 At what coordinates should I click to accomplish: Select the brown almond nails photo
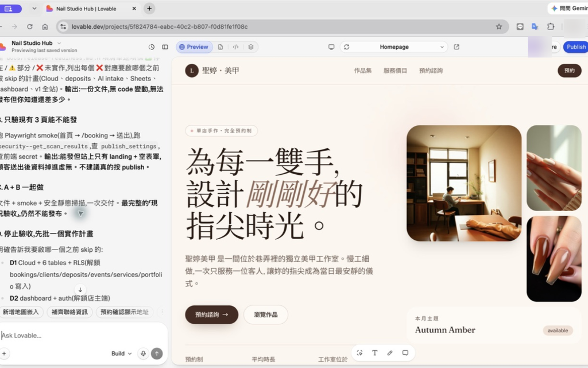pyautogui.click(x=554, y=259)
